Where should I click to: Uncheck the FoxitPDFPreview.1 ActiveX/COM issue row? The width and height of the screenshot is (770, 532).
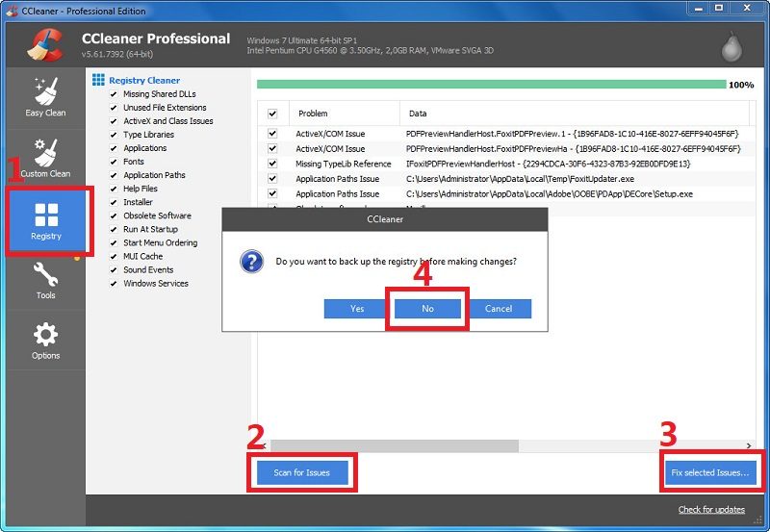(x=272, y=134)
